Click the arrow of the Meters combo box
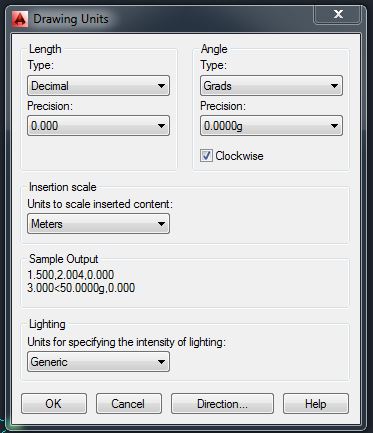 (x=161, y=224)
